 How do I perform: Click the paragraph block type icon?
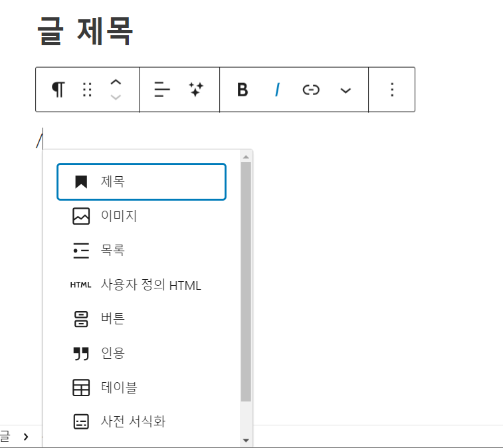(58, 90)
